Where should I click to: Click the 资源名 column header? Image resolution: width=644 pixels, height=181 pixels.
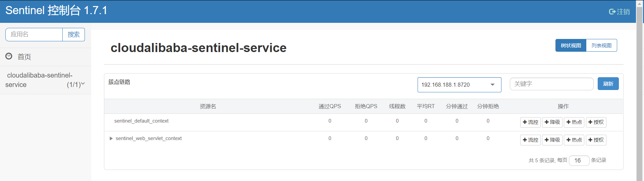[208, 106]
